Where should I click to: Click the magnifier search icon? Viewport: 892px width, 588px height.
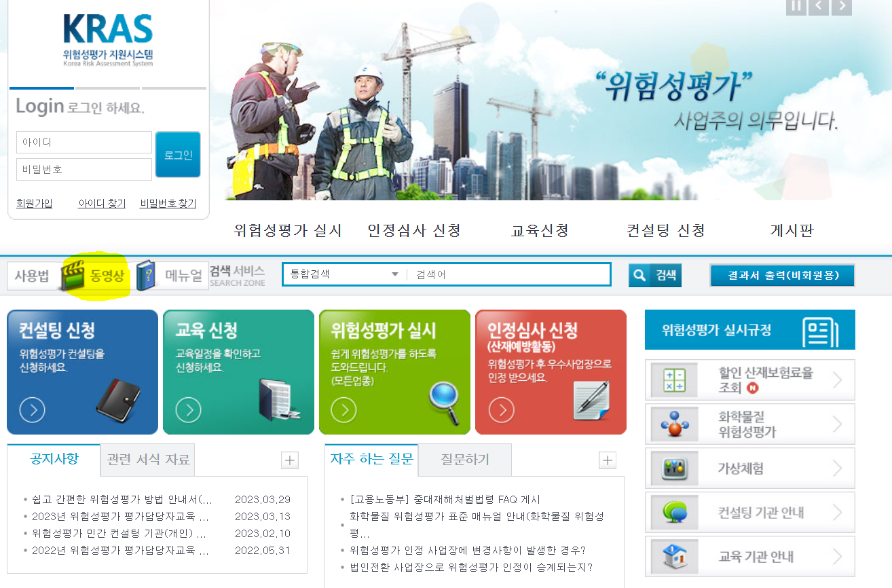(639, 275)
